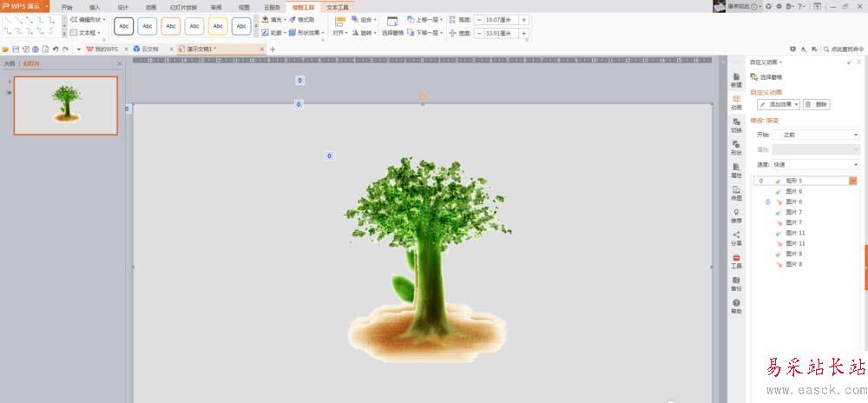Open the 旋转 rotate dropdown
This screenshot has width=868, height=403.
point(365,33)
